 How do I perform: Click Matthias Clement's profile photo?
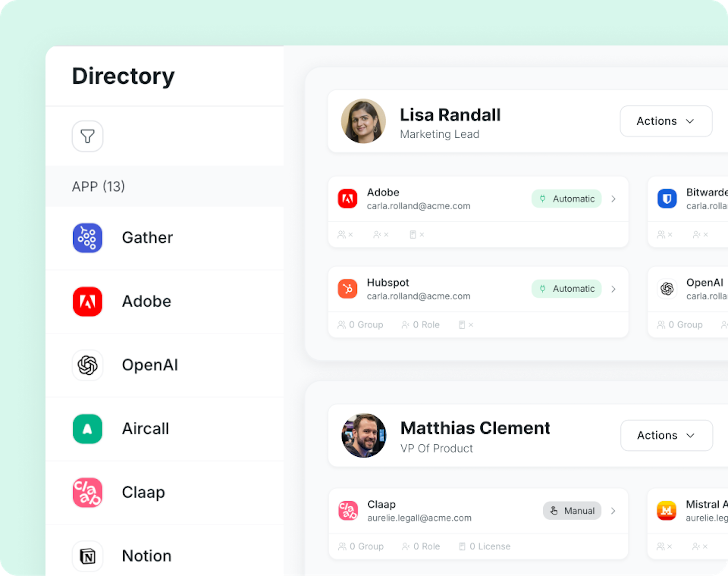[x=364, y=435]
